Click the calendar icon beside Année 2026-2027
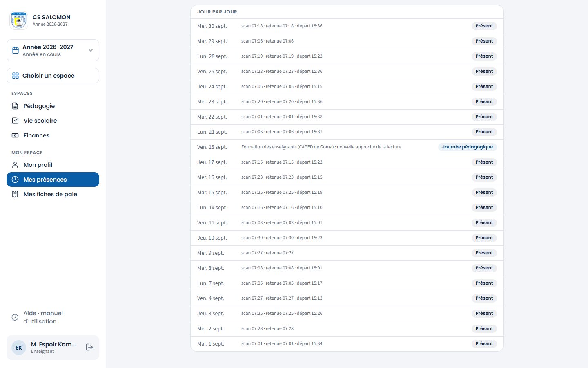The height and width of the screenshot is (368, 588). pyautogui.click(x=16, y=50)
